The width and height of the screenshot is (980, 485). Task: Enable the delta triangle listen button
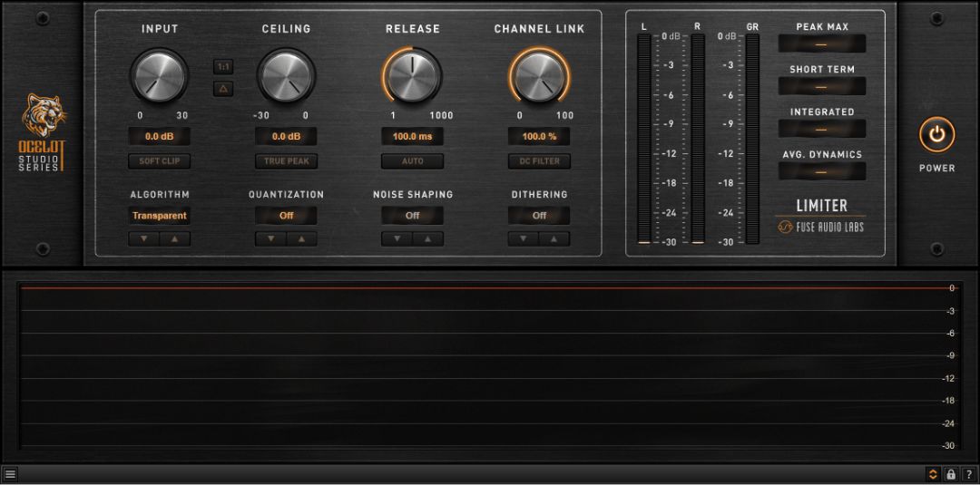pyautogui.click(x=223, y=89)
